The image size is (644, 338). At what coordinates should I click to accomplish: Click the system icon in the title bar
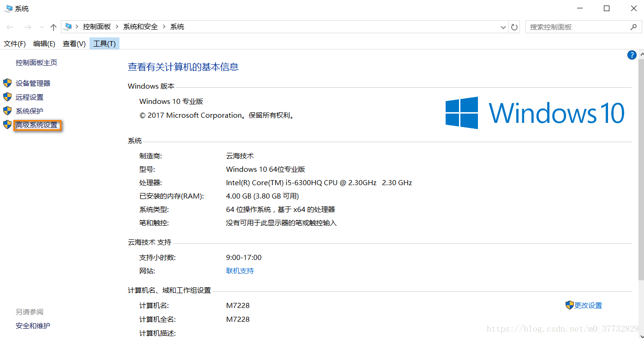[x=8, y=8]
